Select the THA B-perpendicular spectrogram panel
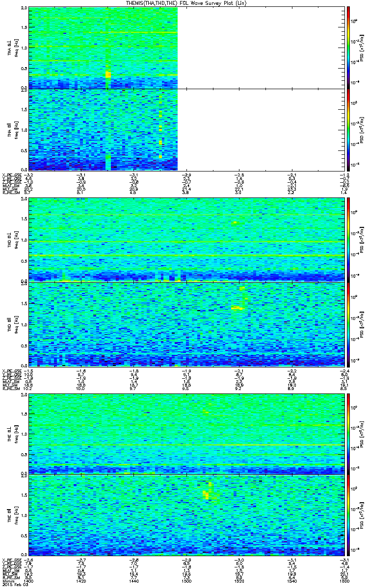Viewport: 368px width, 588px height. (x=185, y=48)
